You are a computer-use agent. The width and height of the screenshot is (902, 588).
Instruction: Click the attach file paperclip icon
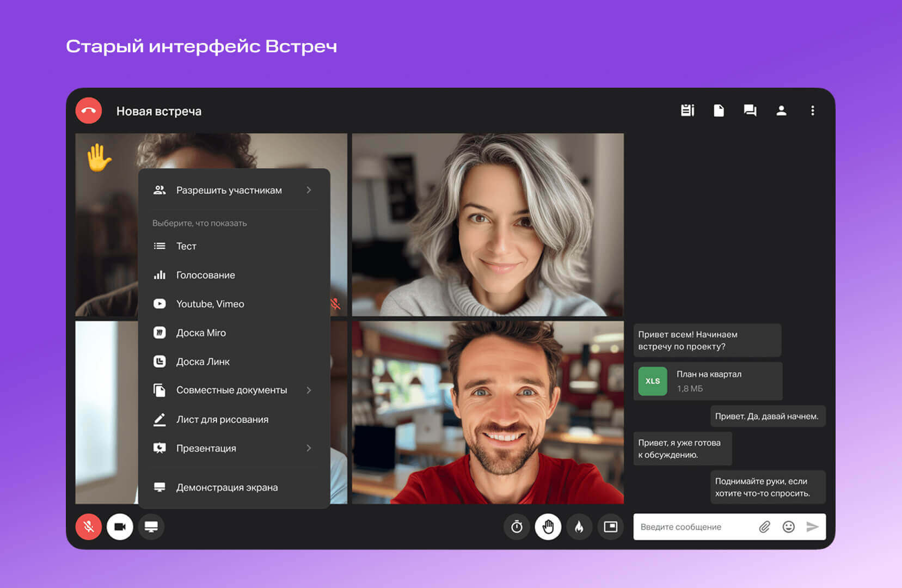[x=764, y=526]
